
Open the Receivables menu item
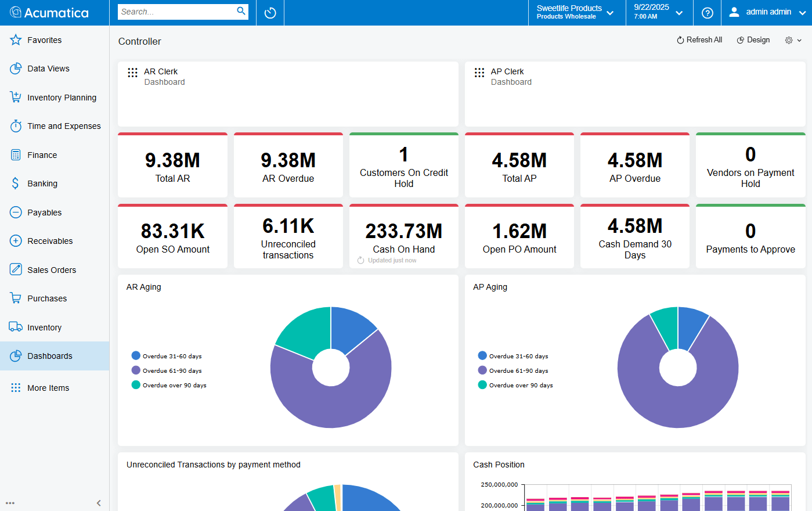(x=50, y=241)
